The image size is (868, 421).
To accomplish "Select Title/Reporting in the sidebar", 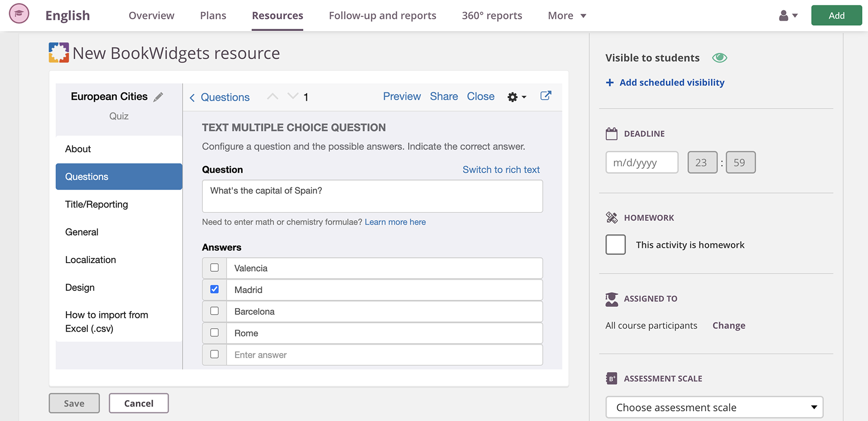I will (97, 204).
